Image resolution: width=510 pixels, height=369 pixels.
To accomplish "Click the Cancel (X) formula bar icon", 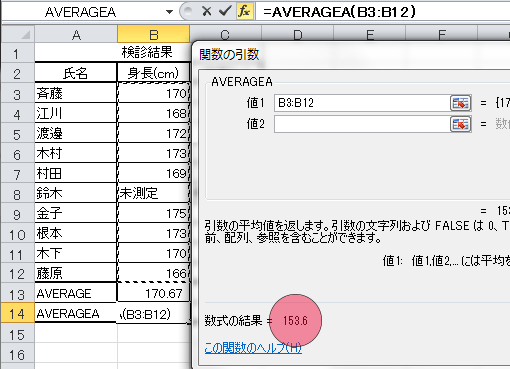I will [207, 12].
